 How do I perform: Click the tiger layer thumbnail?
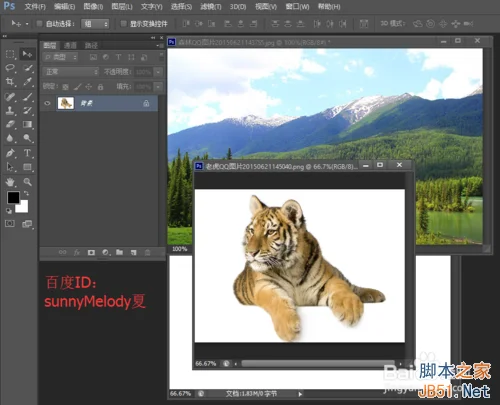click(x=66, y=103)
